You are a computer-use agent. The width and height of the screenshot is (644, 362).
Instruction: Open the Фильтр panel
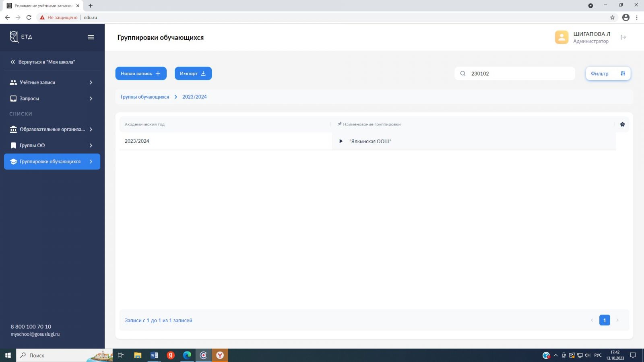[608, 74]
